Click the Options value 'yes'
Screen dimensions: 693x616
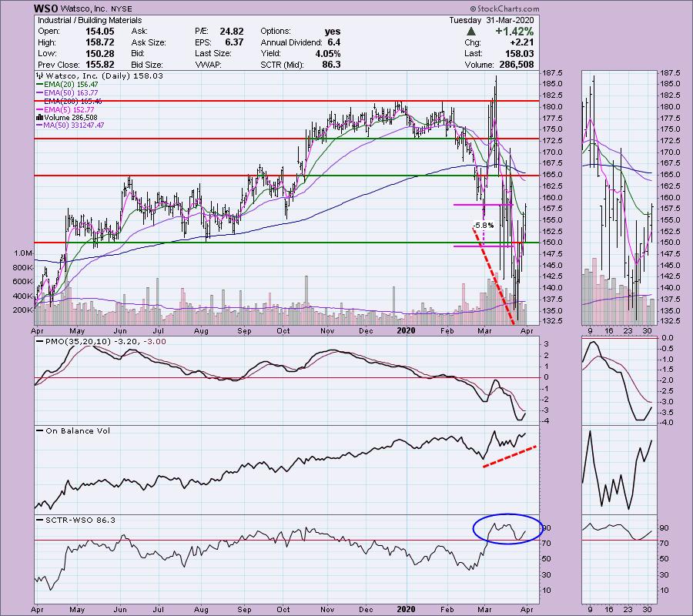coord(333,32)
